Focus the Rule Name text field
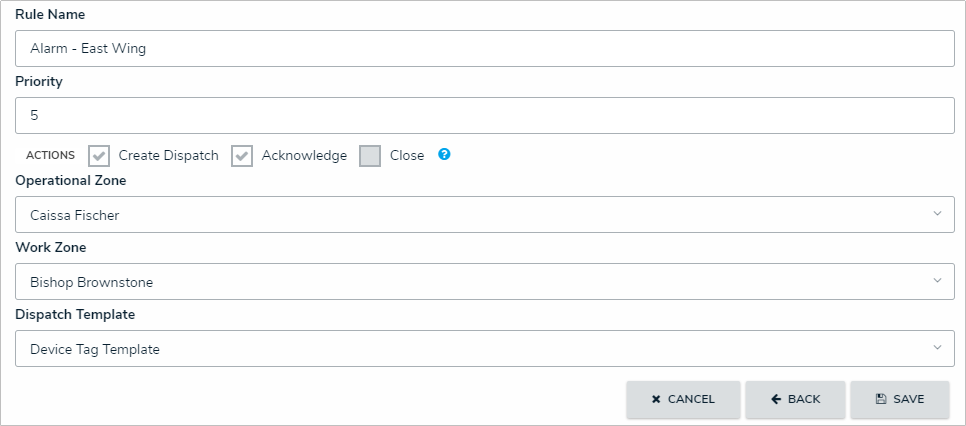Image resolution: width=966 pixels, height=426 pixels. (x=485, y=48)
